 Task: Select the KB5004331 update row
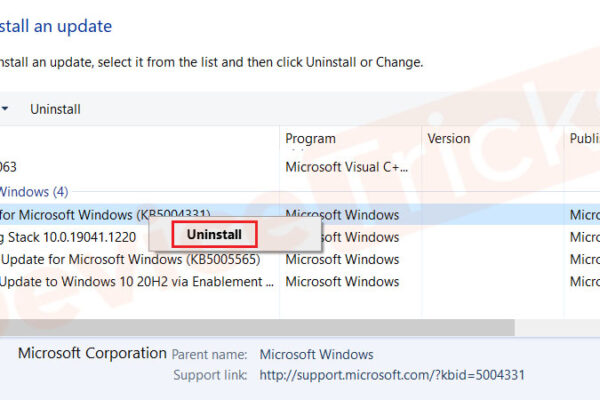point(300,215)
